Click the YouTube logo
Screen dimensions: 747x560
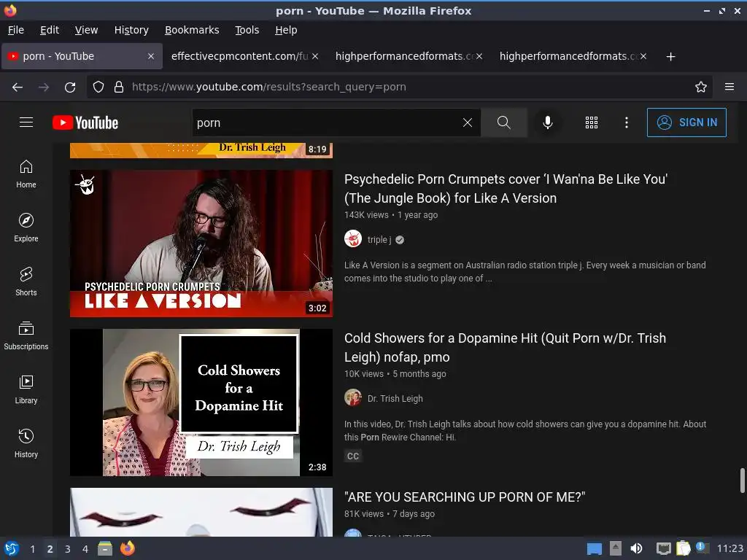coord(85,122)
